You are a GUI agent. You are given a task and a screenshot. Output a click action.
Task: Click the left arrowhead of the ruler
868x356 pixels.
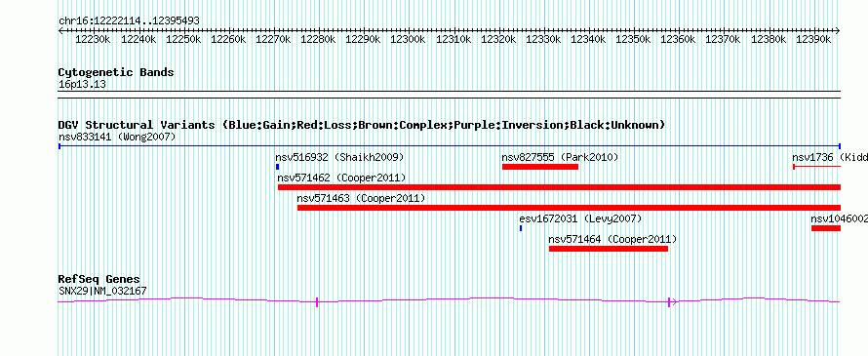click(60, 30)
